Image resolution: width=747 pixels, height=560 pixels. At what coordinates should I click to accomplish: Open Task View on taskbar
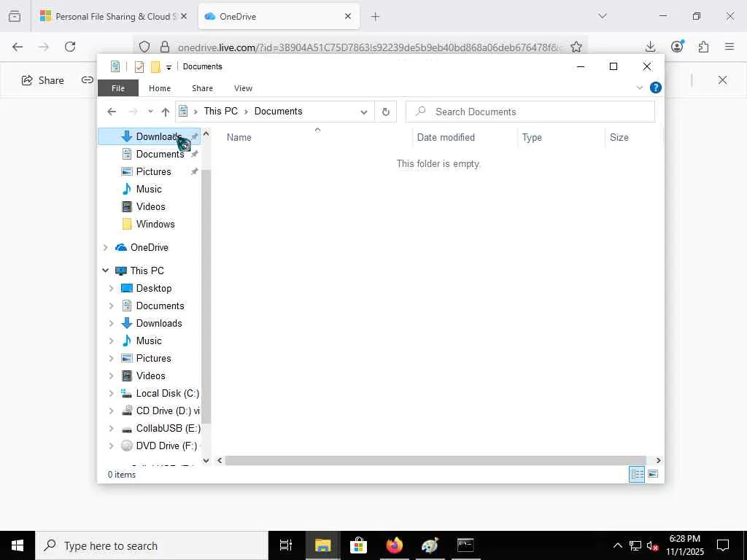coord(286,545)
